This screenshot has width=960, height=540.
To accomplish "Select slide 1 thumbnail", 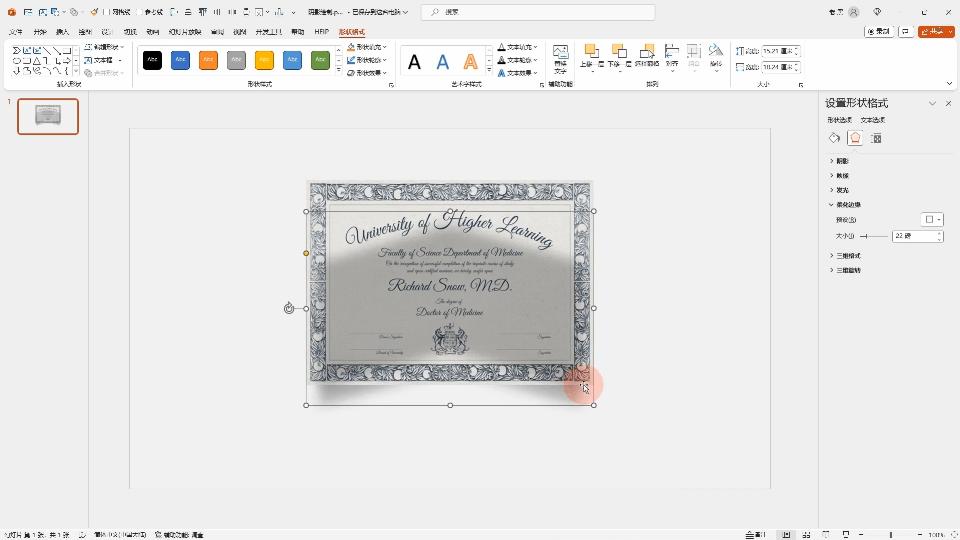I will 48,116.
